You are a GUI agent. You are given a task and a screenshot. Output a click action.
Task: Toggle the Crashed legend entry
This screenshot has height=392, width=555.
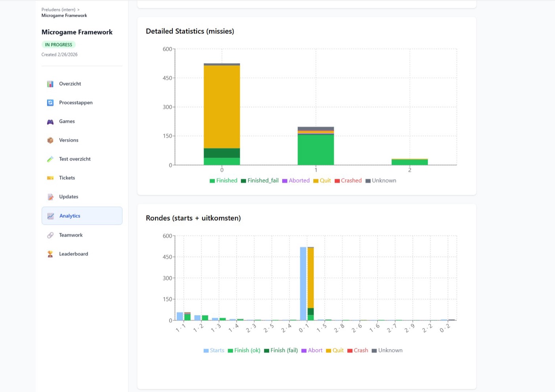[348, 181]
